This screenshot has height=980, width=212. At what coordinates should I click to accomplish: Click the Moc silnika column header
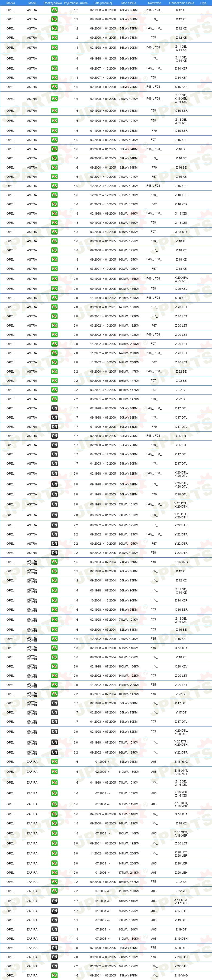click(x=129, y=3)
